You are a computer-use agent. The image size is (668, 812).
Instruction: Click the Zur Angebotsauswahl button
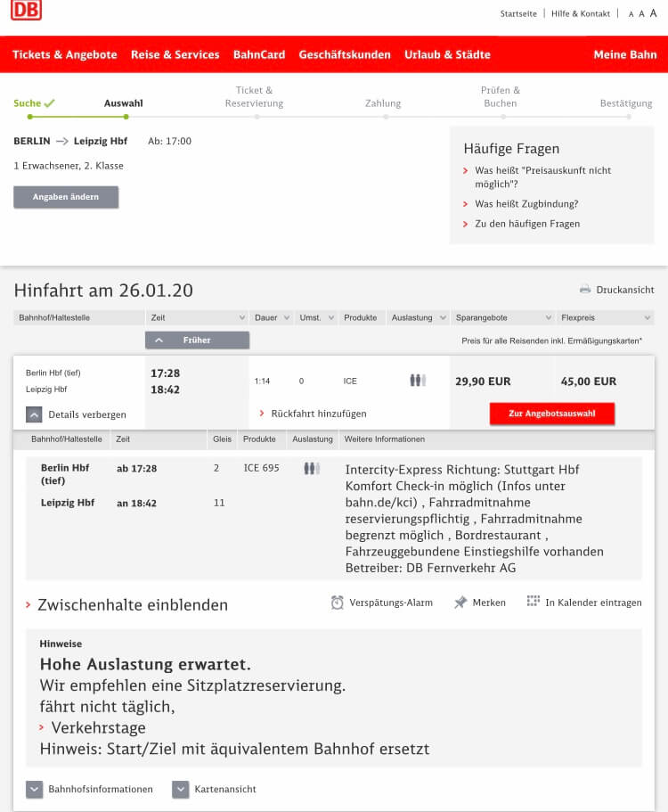point(551,414)
